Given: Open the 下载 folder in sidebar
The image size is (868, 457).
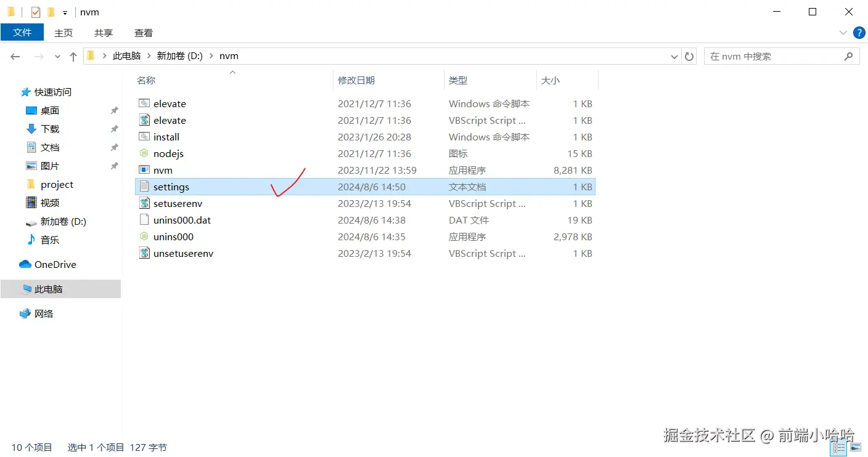Looking at the screenshot, I should (50, 129).
